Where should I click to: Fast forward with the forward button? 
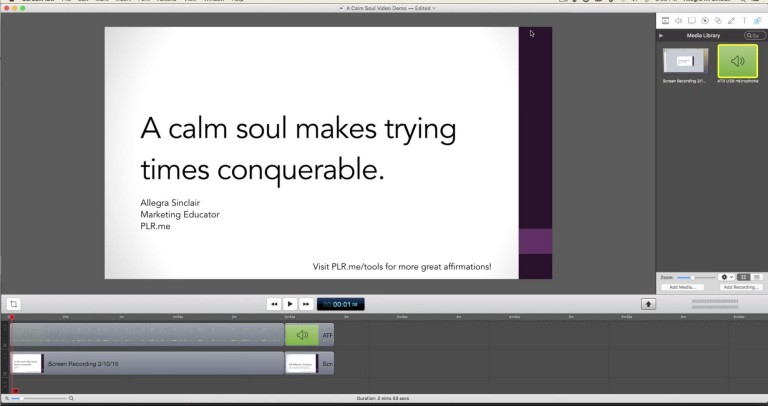coord(306,304)
